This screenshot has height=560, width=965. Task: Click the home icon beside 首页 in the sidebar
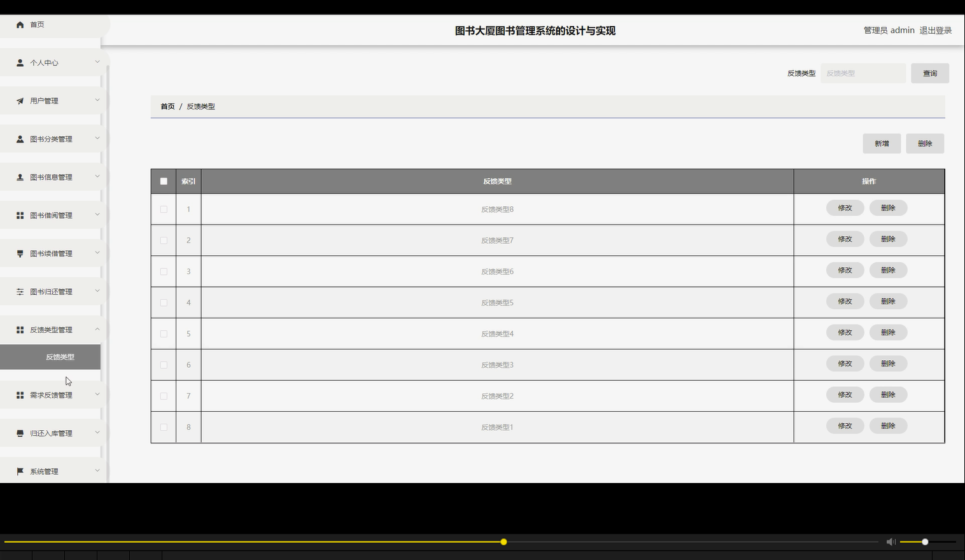pos(20,25)
